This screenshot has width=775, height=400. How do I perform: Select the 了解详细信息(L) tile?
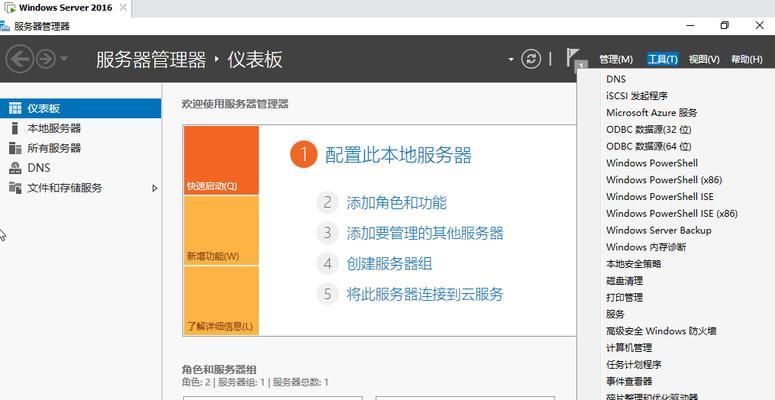tap(221, 301)
